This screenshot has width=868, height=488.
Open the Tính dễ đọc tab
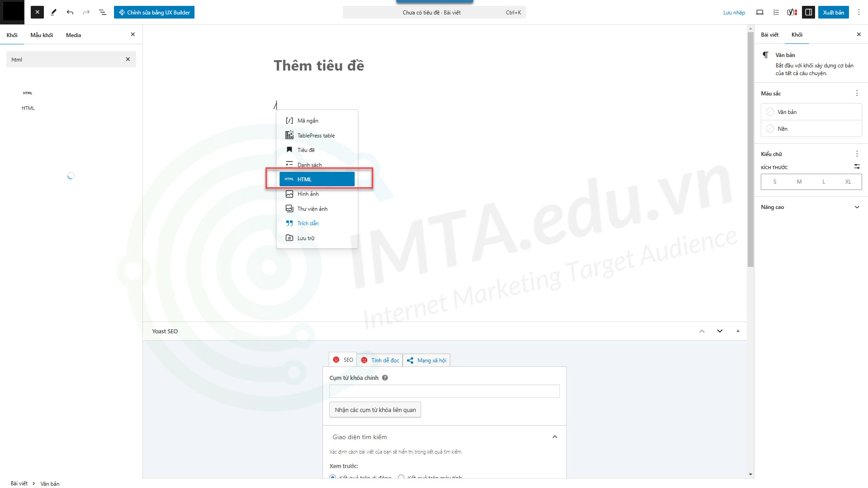pyautogui.click(x=380, y=360)
